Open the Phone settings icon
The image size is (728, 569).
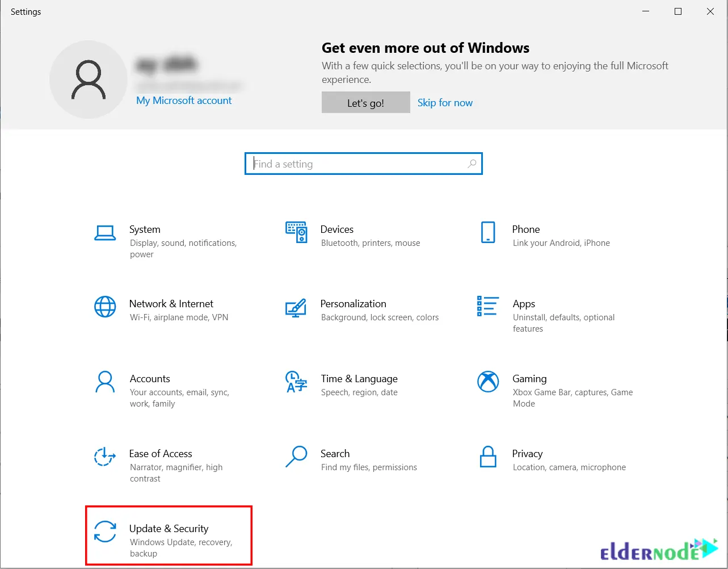click(488, 232)
